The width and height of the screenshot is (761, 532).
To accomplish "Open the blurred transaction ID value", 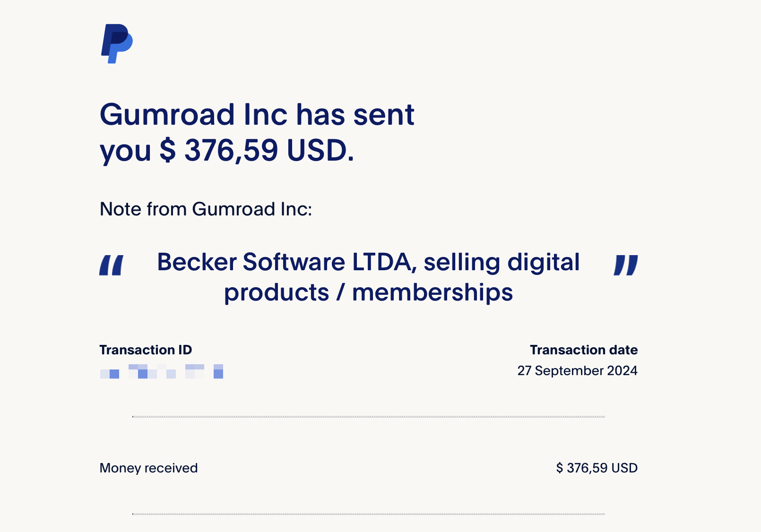I will pos(161,372).
